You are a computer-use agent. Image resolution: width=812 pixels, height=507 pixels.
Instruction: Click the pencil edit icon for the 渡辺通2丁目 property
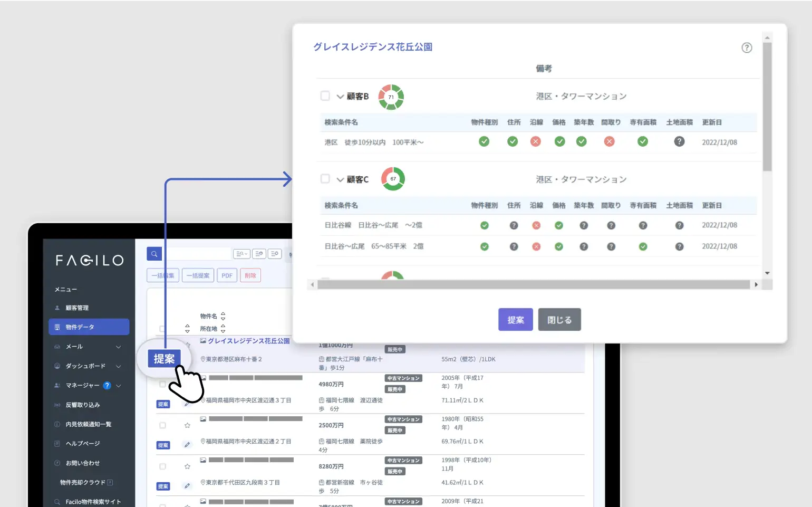pyautogui.click(x=187, y=445)
